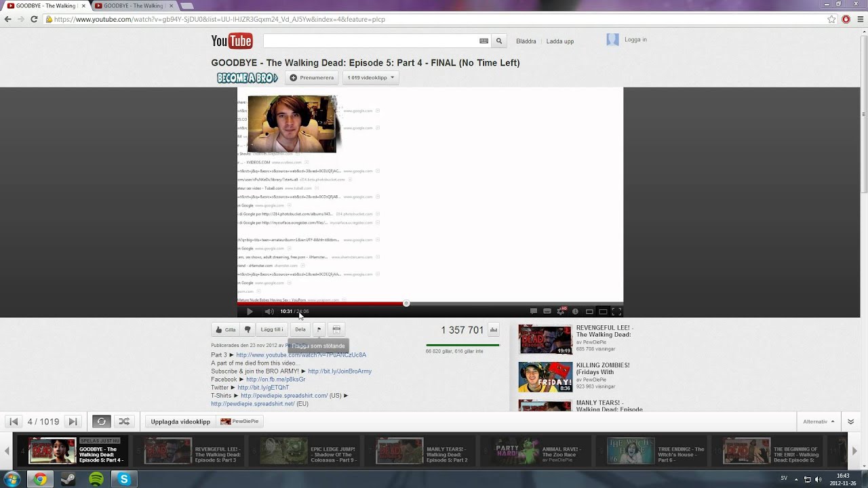Open the Alternativ dropdown
The height and width of the screenshot is (488, 868).
point(818,422)
